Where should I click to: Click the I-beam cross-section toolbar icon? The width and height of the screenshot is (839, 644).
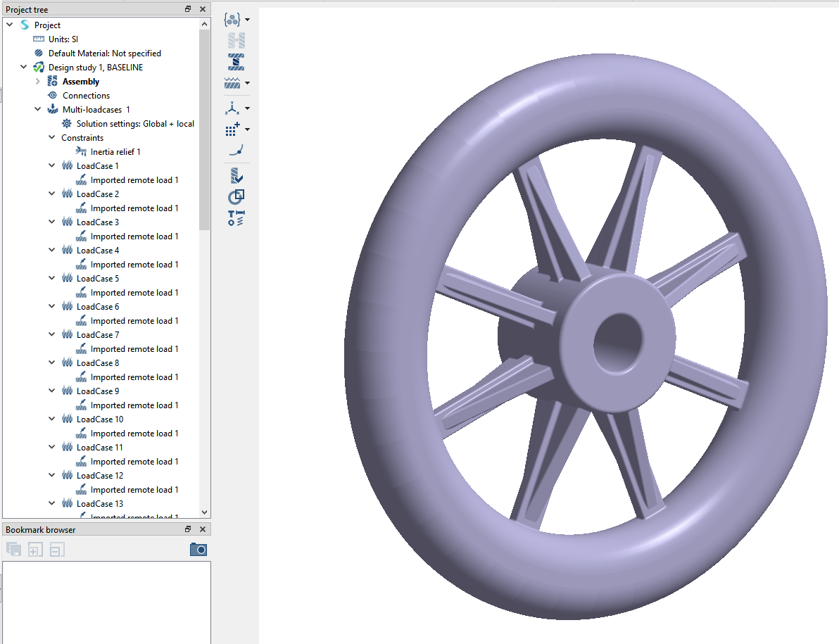(x=236, y=61)
